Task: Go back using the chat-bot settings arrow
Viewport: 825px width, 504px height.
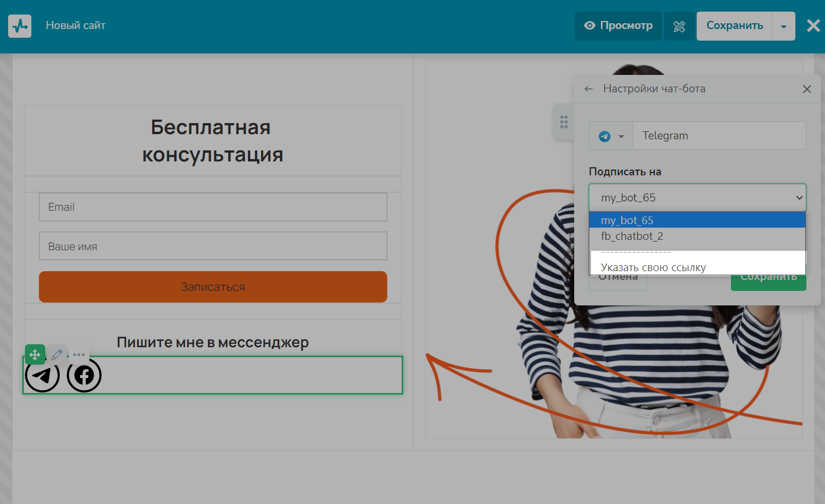Action: click(589, 89)
